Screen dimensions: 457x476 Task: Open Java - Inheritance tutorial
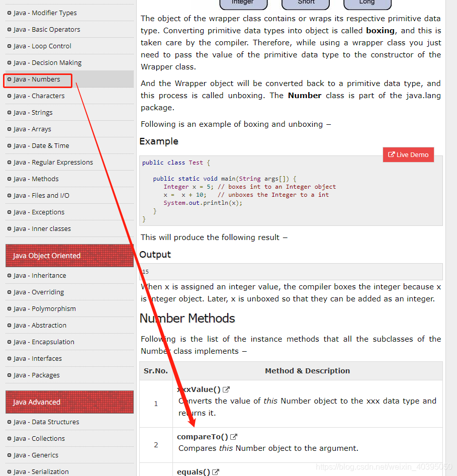click(x=40, y=276)
